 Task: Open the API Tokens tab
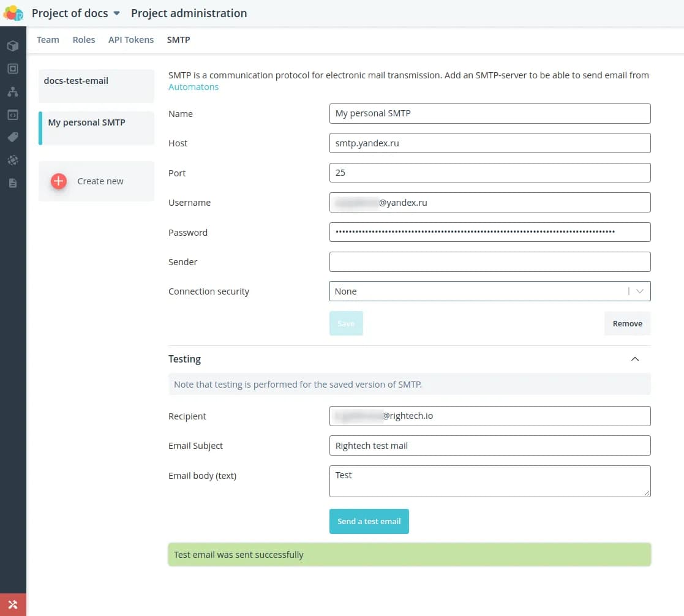coord(131,40)
